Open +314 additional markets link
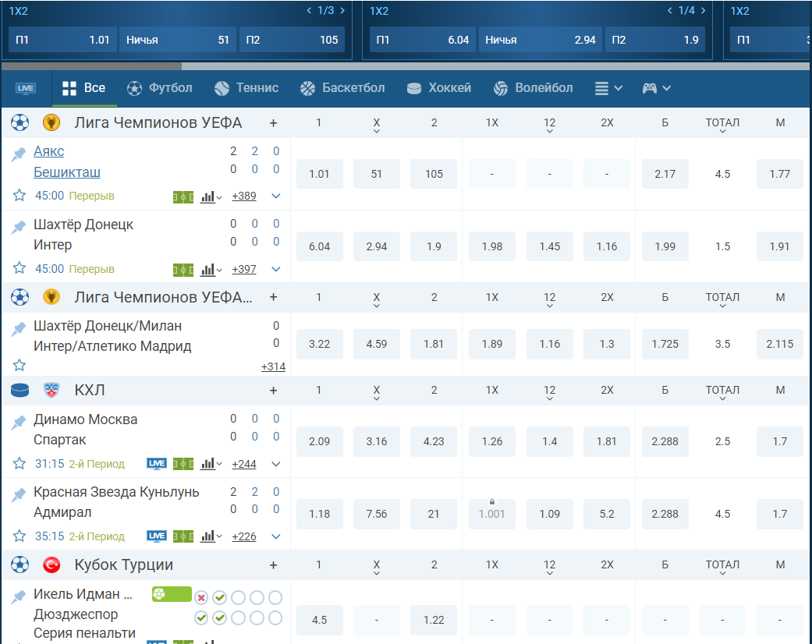Image resolution: width=812 pixels, height=644 pixels. tap(274, 366)
